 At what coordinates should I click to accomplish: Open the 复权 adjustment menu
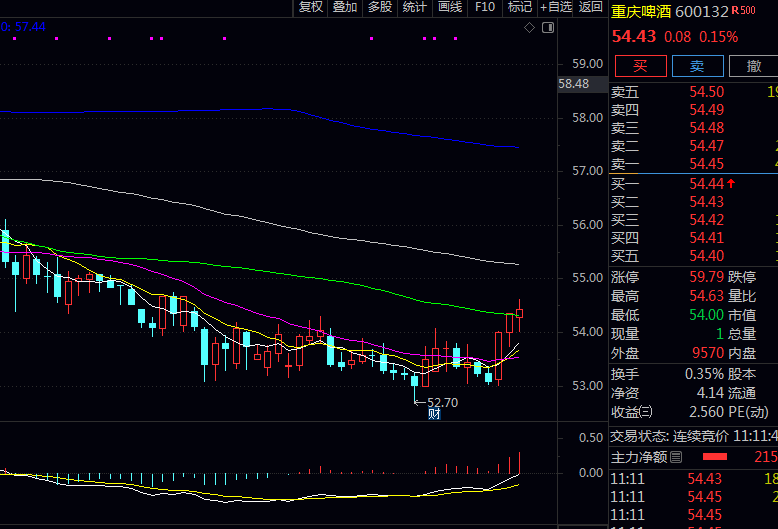click(x=311, y=7)
